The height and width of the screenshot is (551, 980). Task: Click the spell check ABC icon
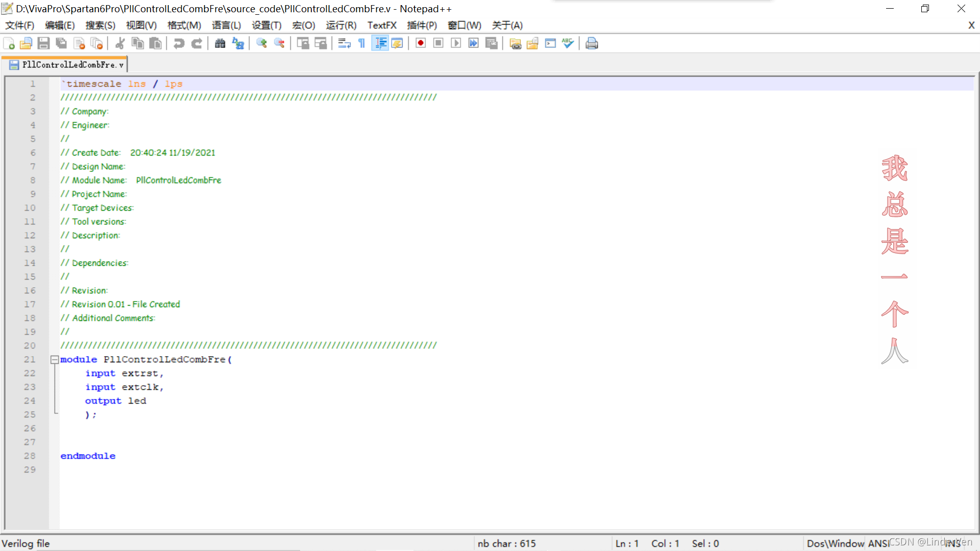[568, 43]
